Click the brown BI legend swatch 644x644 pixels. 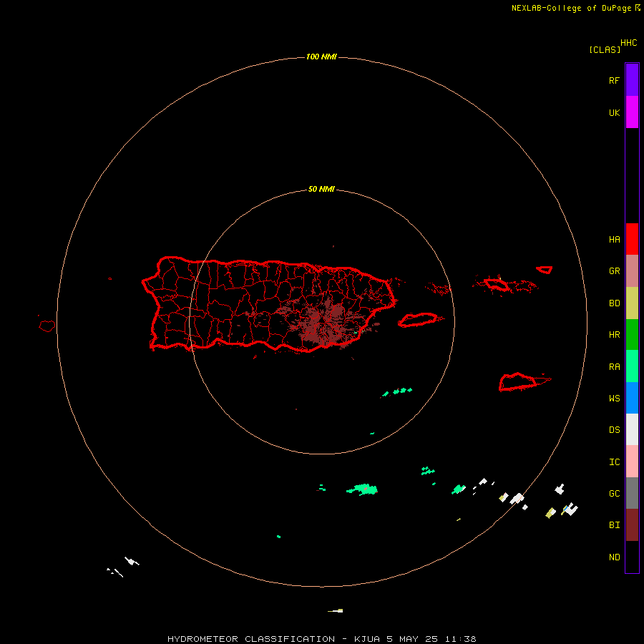(632, 525)
